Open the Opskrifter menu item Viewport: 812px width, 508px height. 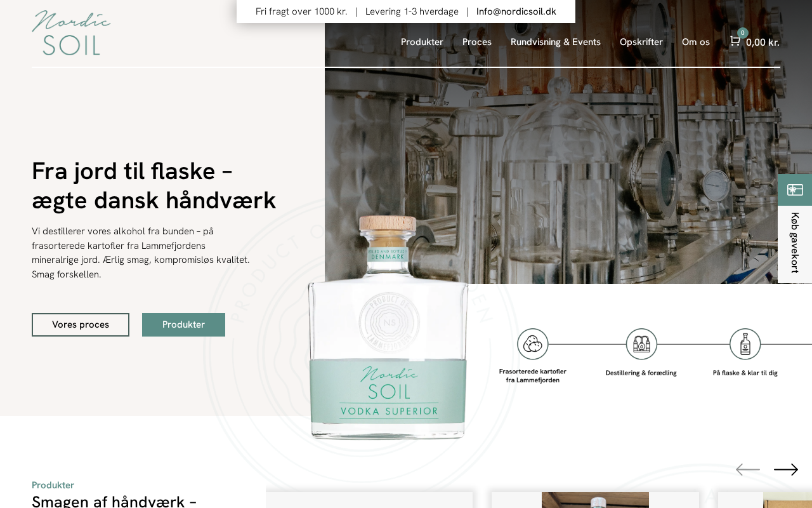coord(641,42)
